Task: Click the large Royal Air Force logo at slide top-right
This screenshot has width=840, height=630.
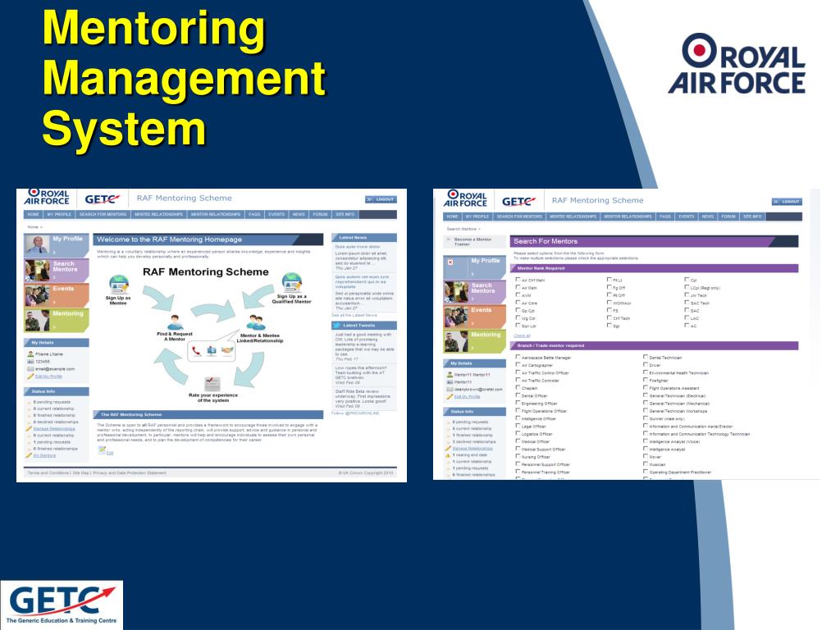Action: (737, 64)
